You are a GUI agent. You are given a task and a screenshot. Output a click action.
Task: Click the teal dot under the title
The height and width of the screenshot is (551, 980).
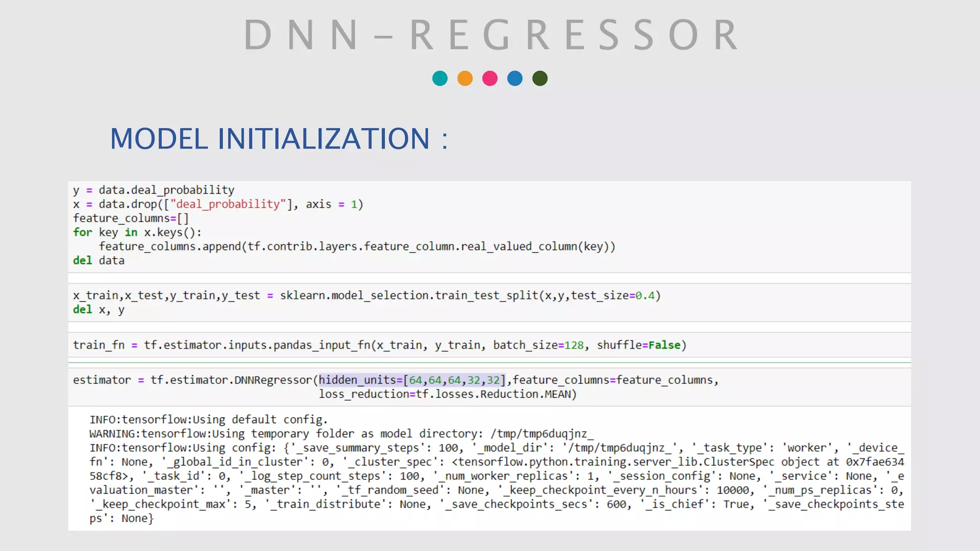pyautogui.click(x=440, y=78)
